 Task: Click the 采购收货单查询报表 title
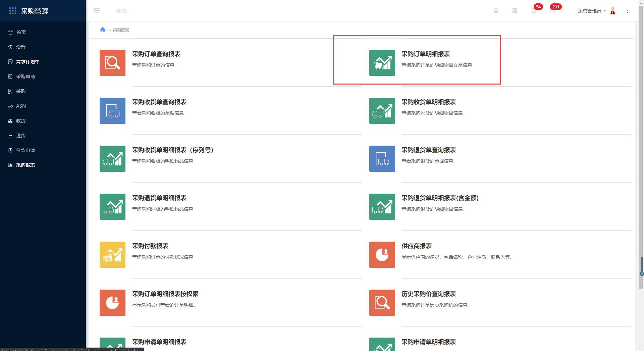159,102
